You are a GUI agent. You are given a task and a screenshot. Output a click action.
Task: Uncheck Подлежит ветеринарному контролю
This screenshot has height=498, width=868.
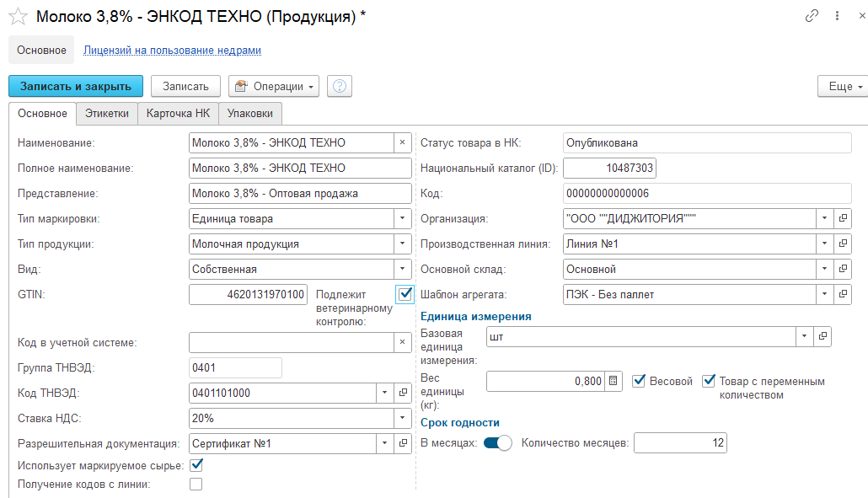pyautogui.click(x=405, y=293)
